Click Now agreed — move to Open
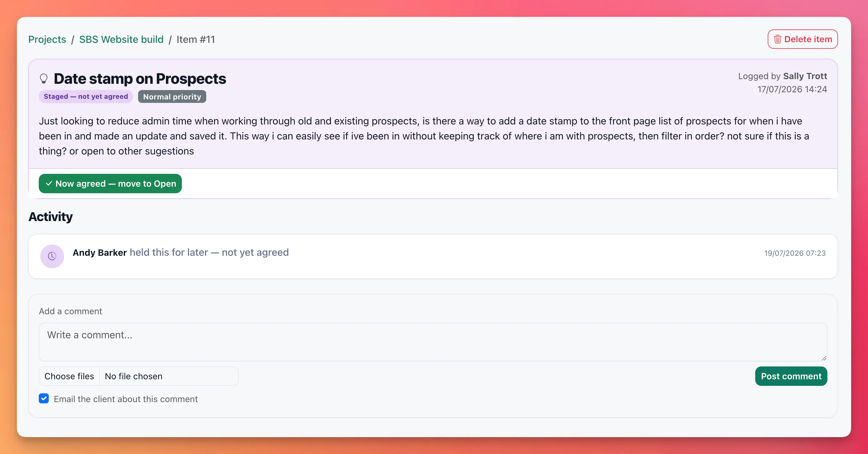This screenshot has height=454, width=868. click(110, 184)
